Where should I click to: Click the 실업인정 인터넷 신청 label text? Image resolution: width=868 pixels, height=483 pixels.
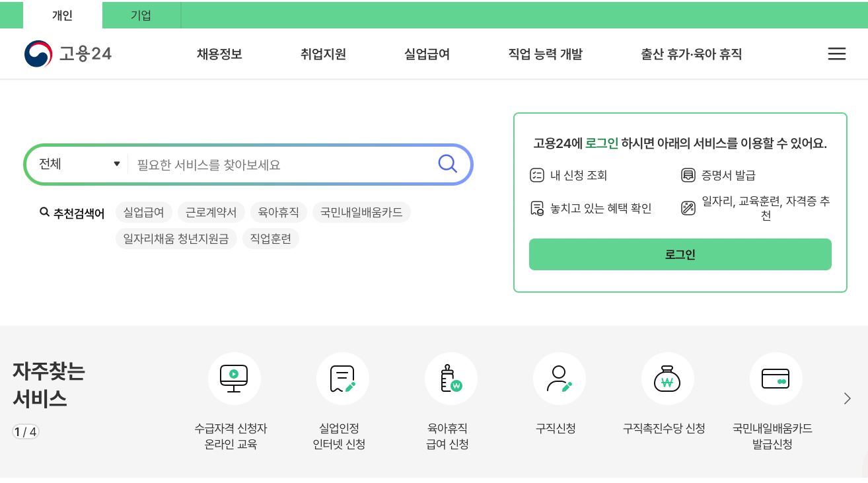(x=339, y=436)
